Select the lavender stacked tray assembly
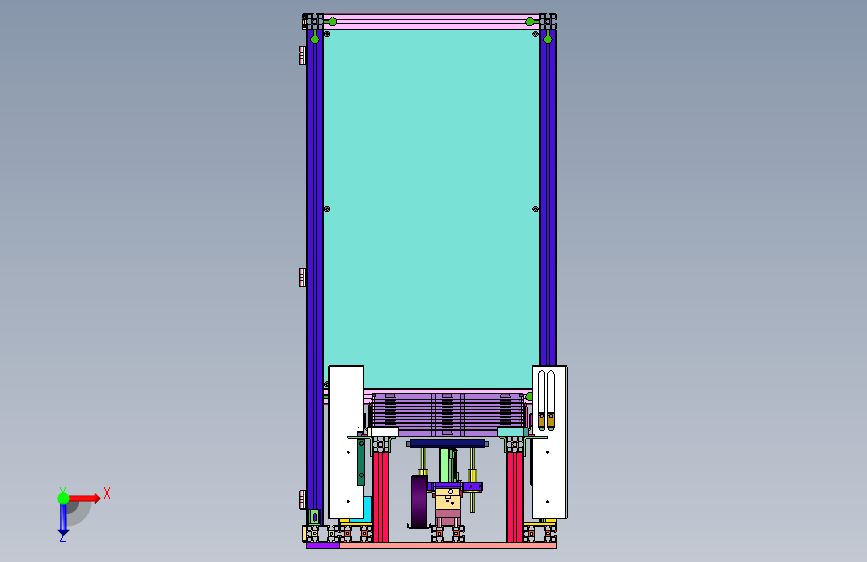Image resolution: width=867 pixels, height=562 pixels. [448, 414]
